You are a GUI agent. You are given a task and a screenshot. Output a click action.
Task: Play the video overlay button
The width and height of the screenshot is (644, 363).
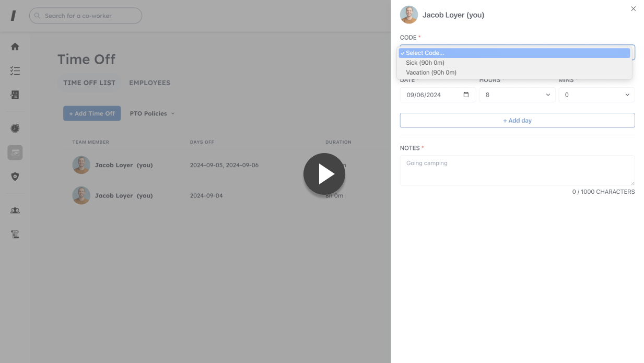(x=324, y=174)
